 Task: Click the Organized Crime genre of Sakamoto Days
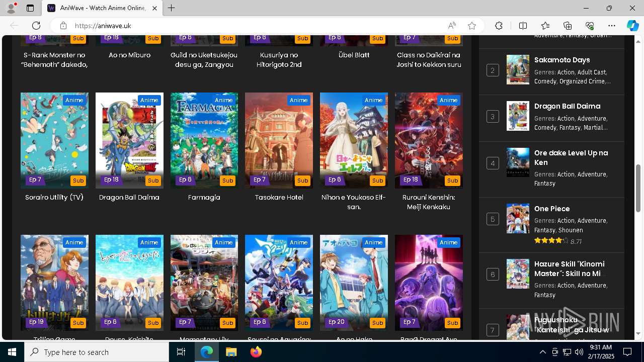(x=583, y=81)
